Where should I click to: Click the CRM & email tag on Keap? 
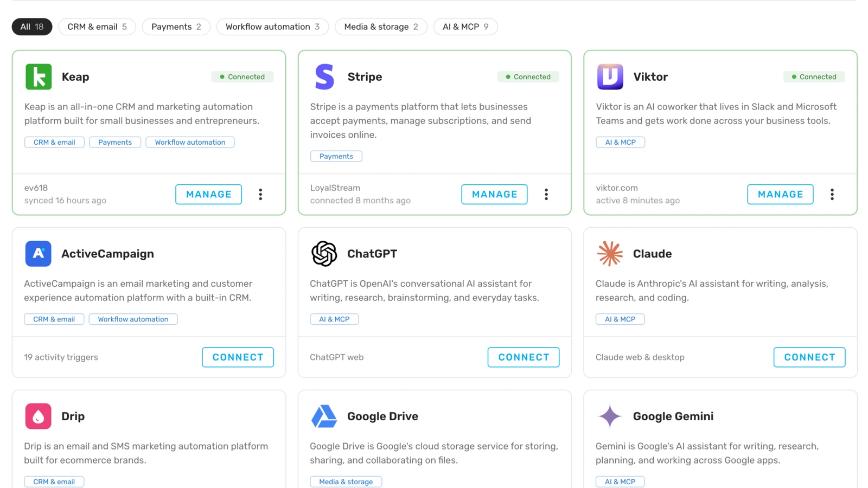54,142
